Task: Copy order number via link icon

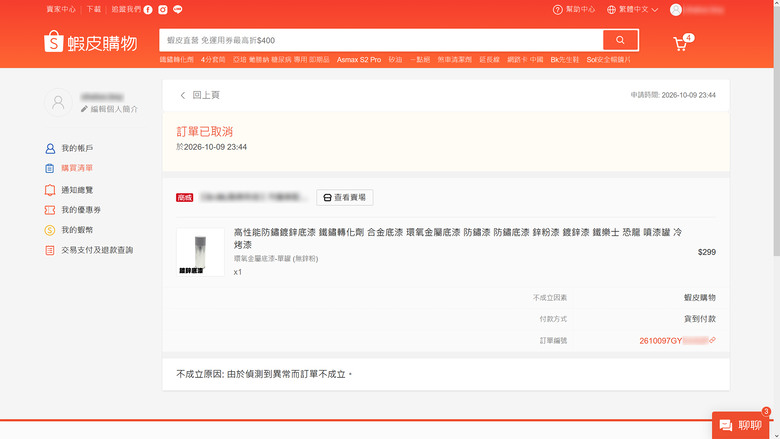Action: tap(712, 340)
